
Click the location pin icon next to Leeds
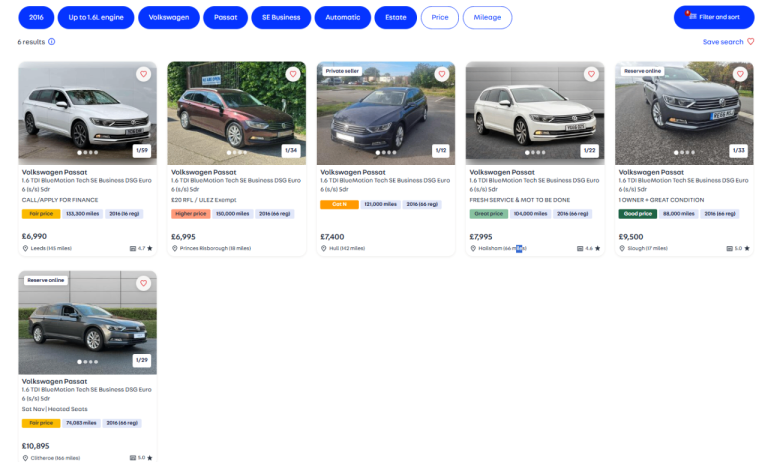pos(25,248)
